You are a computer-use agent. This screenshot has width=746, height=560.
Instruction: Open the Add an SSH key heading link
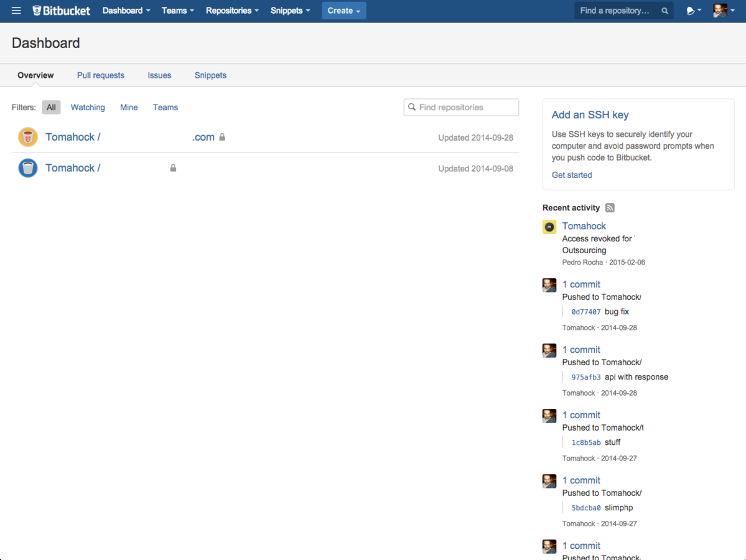point(590,114)
